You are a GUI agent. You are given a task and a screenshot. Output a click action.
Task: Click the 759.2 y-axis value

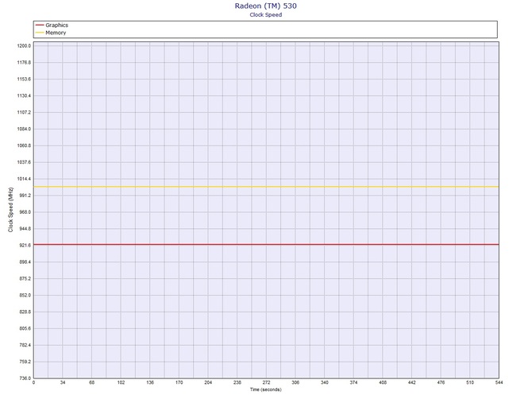(25, 362)
